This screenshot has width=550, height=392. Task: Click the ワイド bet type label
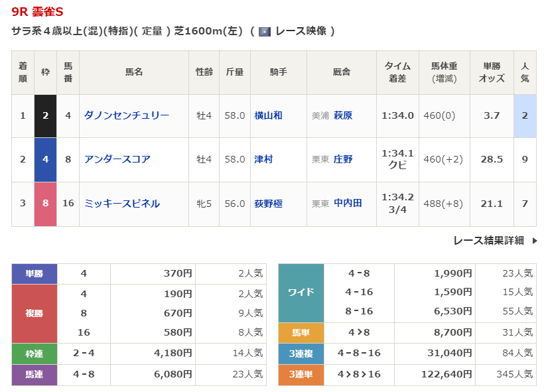click(x=301, y=293)
